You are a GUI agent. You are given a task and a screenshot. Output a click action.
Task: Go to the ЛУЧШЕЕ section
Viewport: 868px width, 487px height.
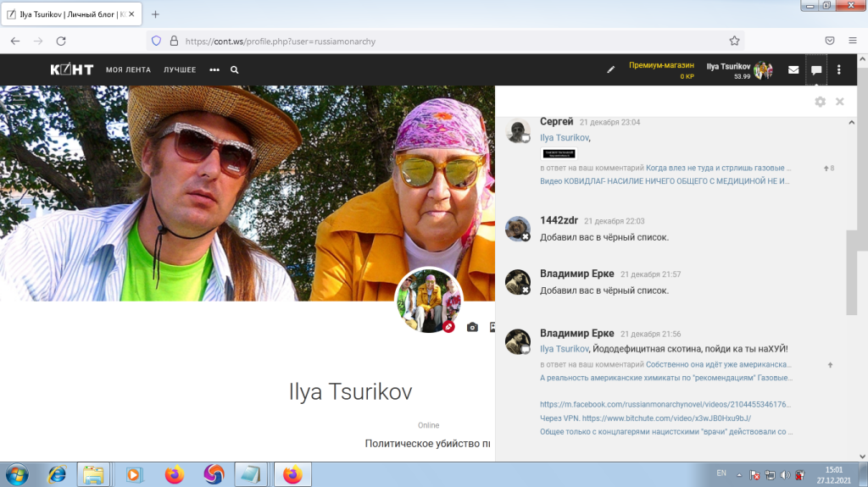point(180,70)
